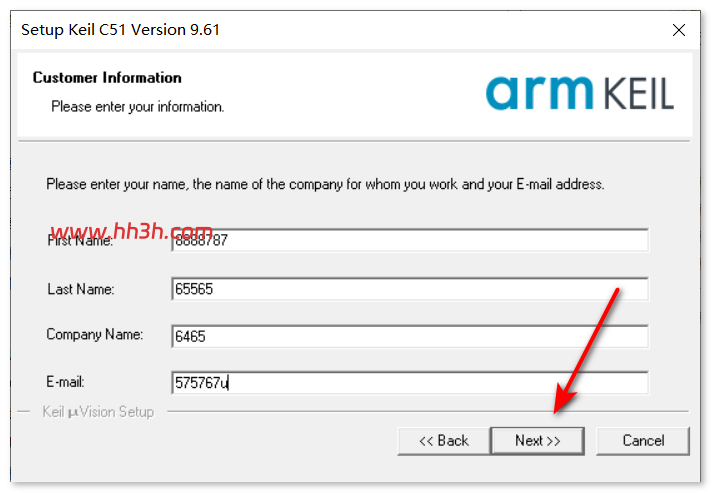Place cursor in the E-mail field
The width and height of the screenshot is (712, 493).
pyautogui.click(x=410, y=383)
